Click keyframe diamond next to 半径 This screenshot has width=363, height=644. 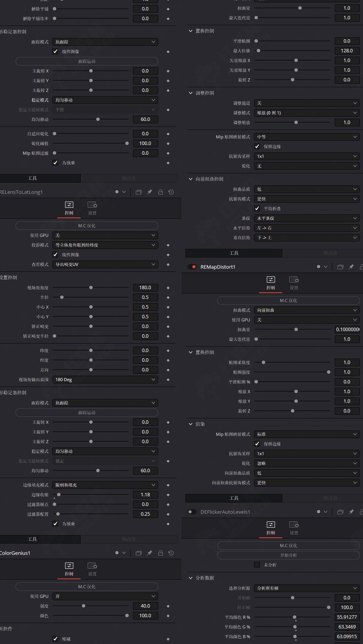168,297
